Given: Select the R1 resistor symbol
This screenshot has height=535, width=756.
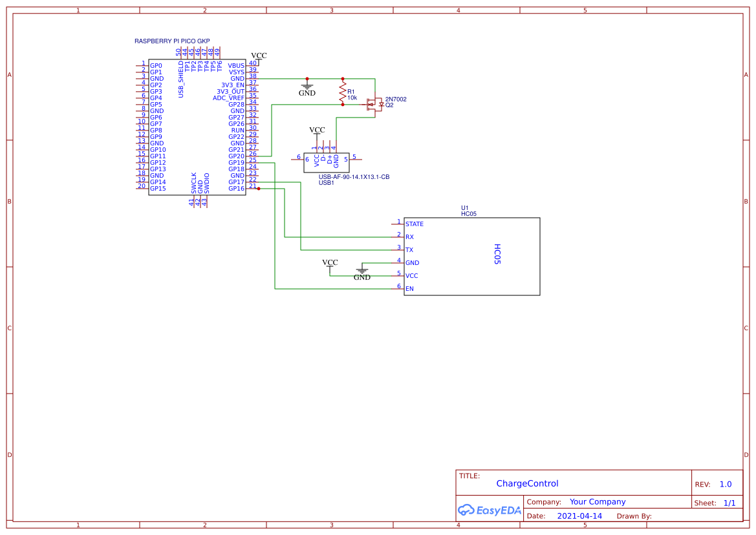Looking at the screenshot, I should click(x=343, y=92).
